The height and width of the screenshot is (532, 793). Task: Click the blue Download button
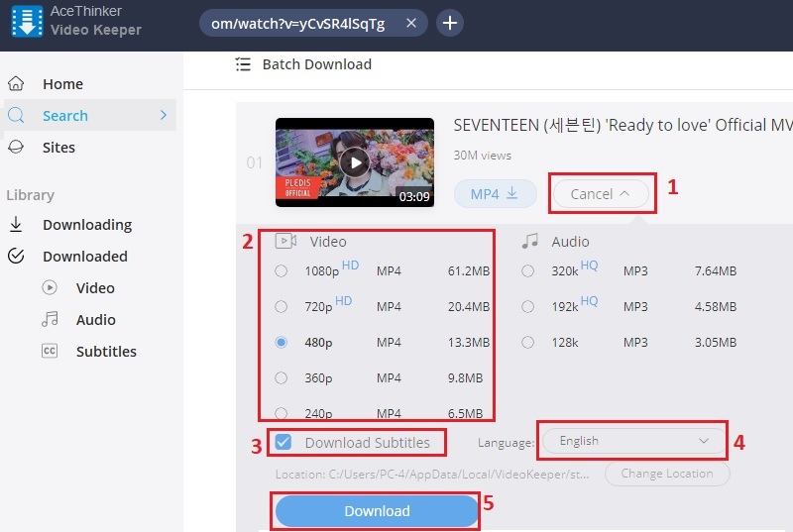[377, 511]
